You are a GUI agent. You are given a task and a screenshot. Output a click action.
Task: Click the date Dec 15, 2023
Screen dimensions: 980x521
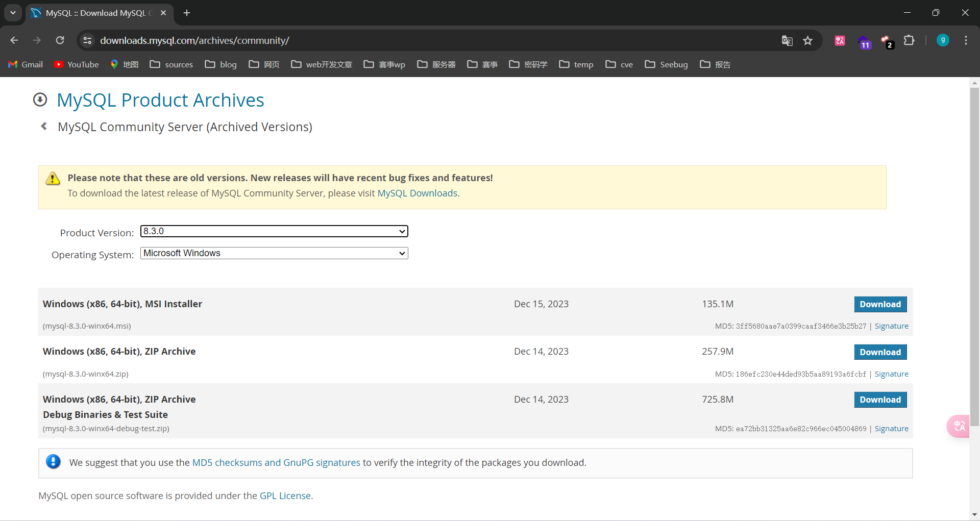pyautogui.click(x=541, y=304)
